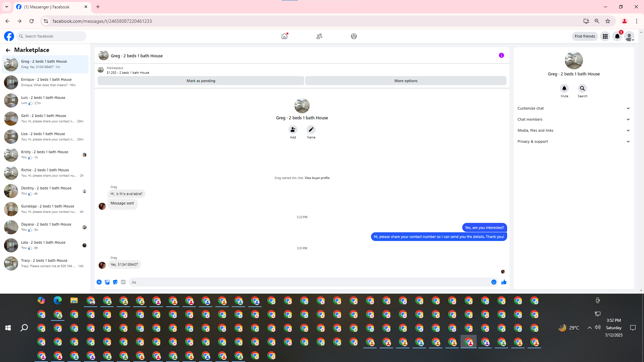Image resolution: width=644 pixels, height=362 pixels.
Task: Open Enrique's conversation in the list
Action: click(45, 82)
